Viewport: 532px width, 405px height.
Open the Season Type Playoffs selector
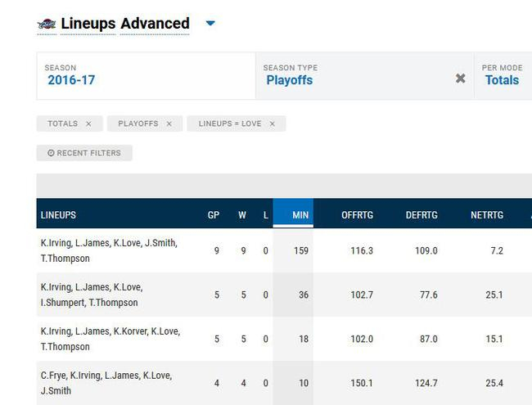coord(356,76)
